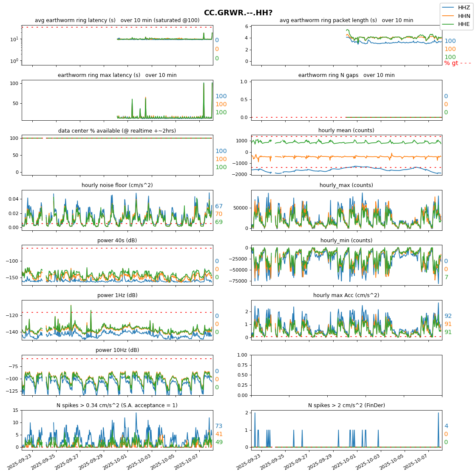The height and width of the screenshot is (476, 476).
Task: Select the 'earthworm ring N gaps' plot title
Action: tap(346, 75)
